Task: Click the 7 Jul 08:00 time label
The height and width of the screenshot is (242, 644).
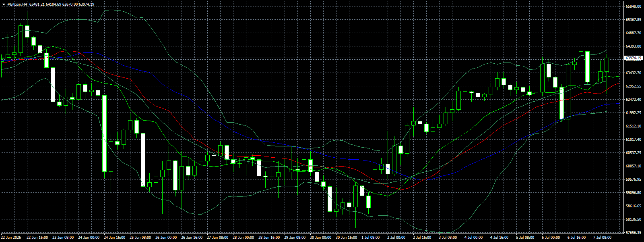Action: coord(603,238)
